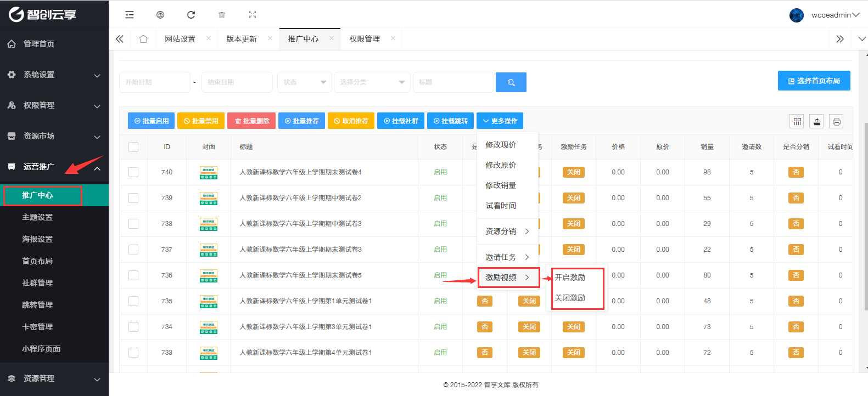Tick the checkbox for row 736
This screenshot has height=396, width=868.
[x=133, y=275]
